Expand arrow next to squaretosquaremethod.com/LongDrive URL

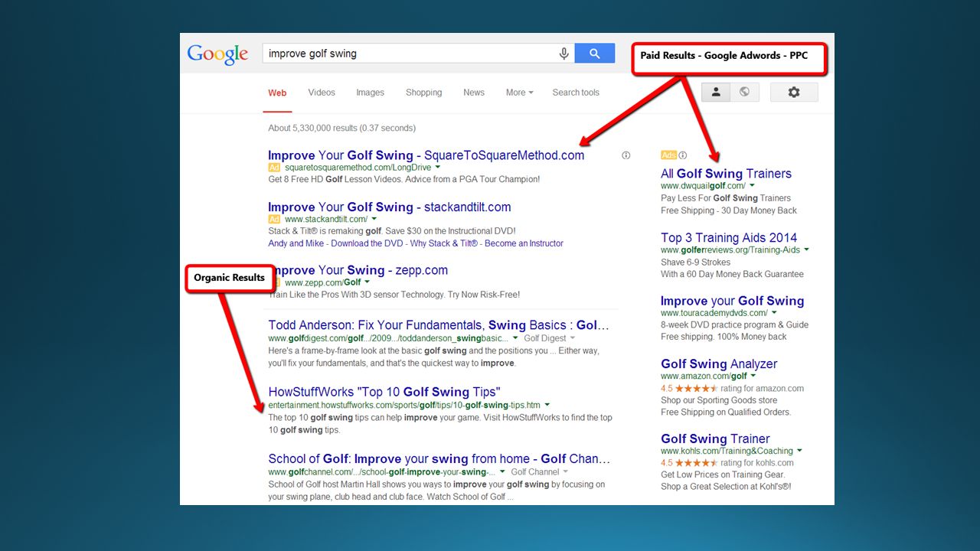438,167
